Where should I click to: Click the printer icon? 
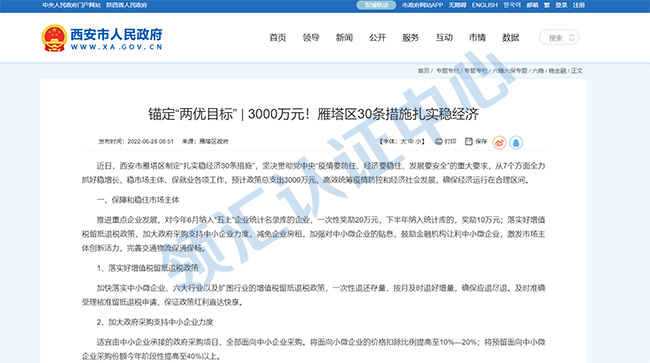point(439,141)
